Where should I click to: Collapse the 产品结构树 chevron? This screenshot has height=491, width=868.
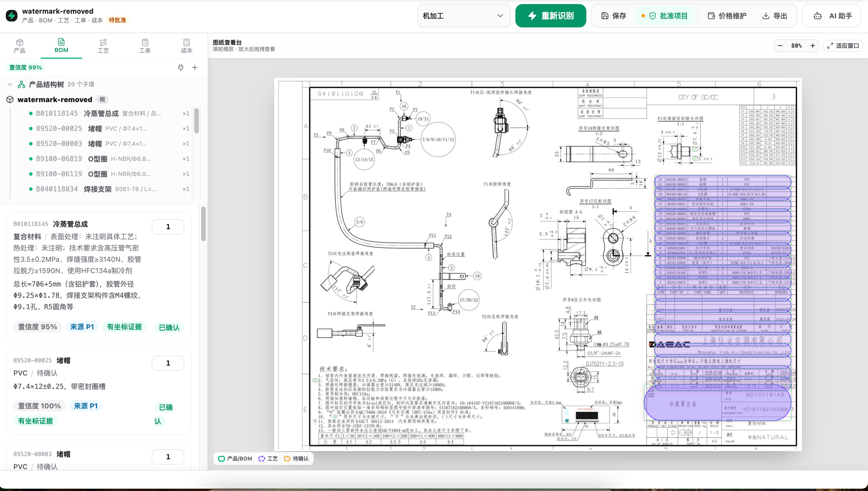[x=10, y=84]
